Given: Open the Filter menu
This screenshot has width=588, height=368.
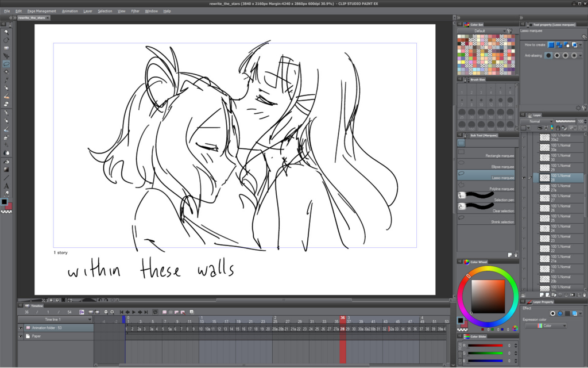Looking at the screenshot, I should (x=135, y=11).
